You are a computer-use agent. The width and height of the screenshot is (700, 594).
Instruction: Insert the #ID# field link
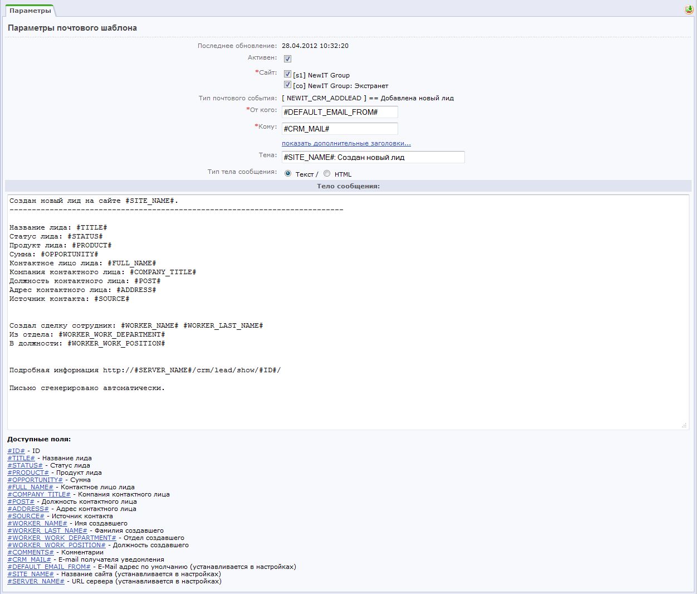click(x=16, y=451)
